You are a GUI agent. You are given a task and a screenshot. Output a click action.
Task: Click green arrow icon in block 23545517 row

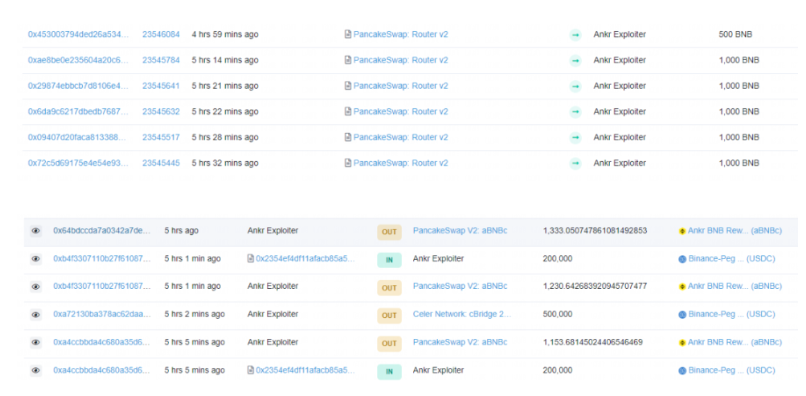pyautogui.click(x=575, y=138)
